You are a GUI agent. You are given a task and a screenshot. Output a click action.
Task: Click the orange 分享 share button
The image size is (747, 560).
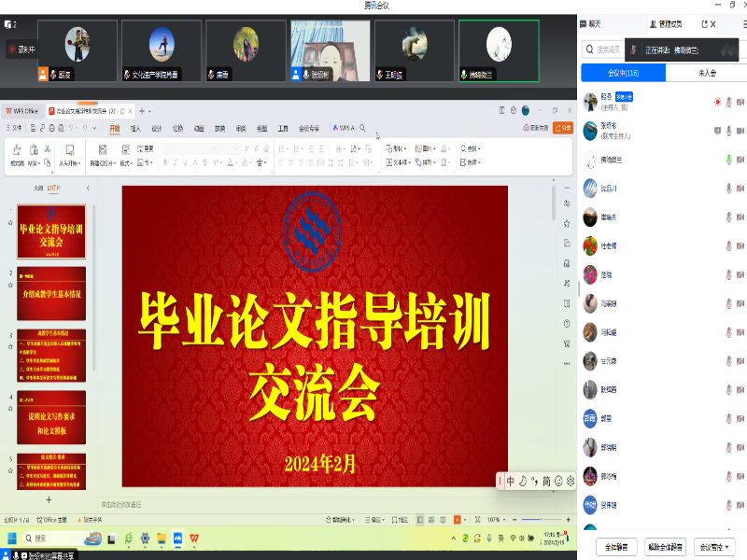(x=562, y=128)
